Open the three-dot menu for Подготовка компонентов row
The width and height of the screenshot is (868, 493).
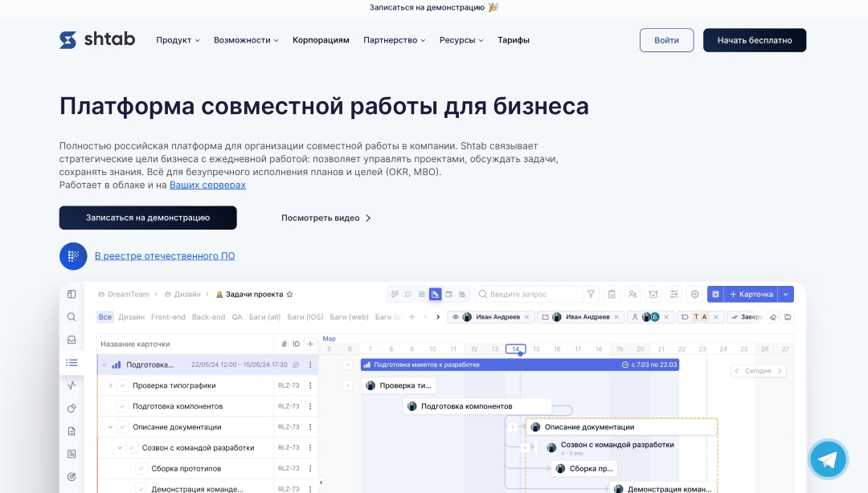tap(310, 406)
